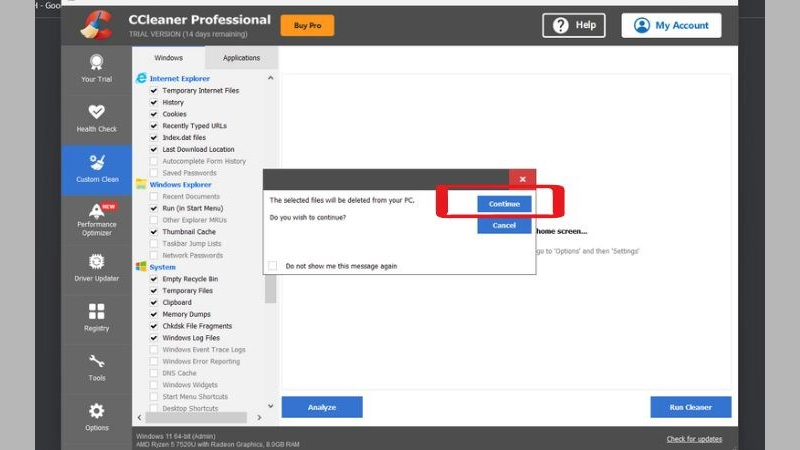Click Continue to confirm deletion
Screen dimensions: 800x450
pyautogui.click(x=504, y=204)
